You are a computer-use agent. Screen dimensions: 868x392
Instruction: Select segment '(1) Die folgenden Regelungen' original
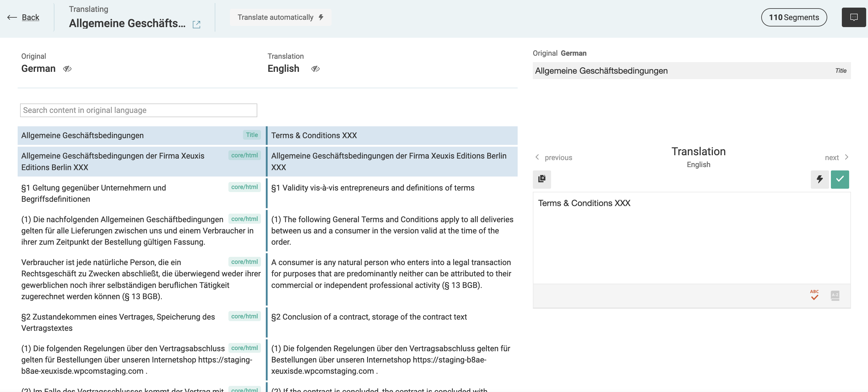[141, 360]
